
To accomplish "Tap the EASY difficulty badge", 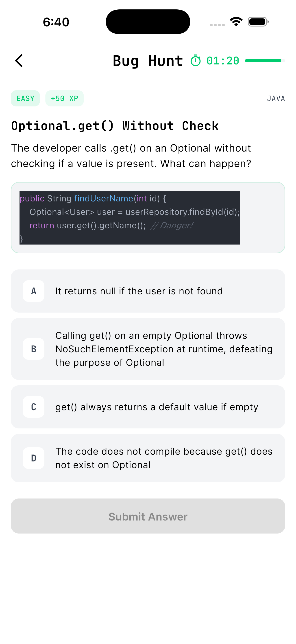I will coord(25,99).
